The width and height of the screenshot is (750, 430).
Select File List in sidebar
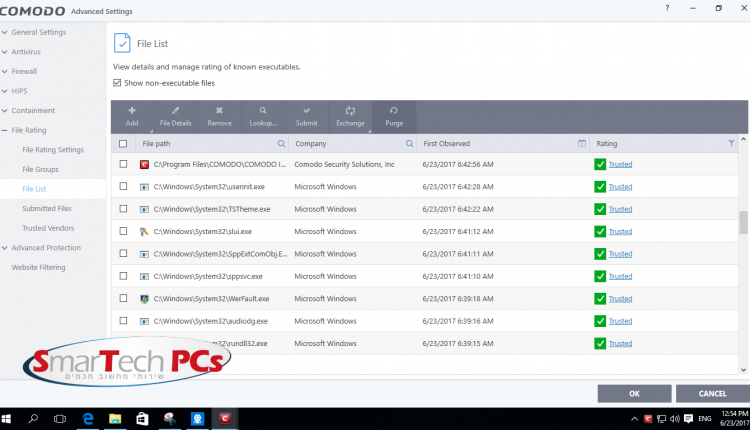click(34, 189)
